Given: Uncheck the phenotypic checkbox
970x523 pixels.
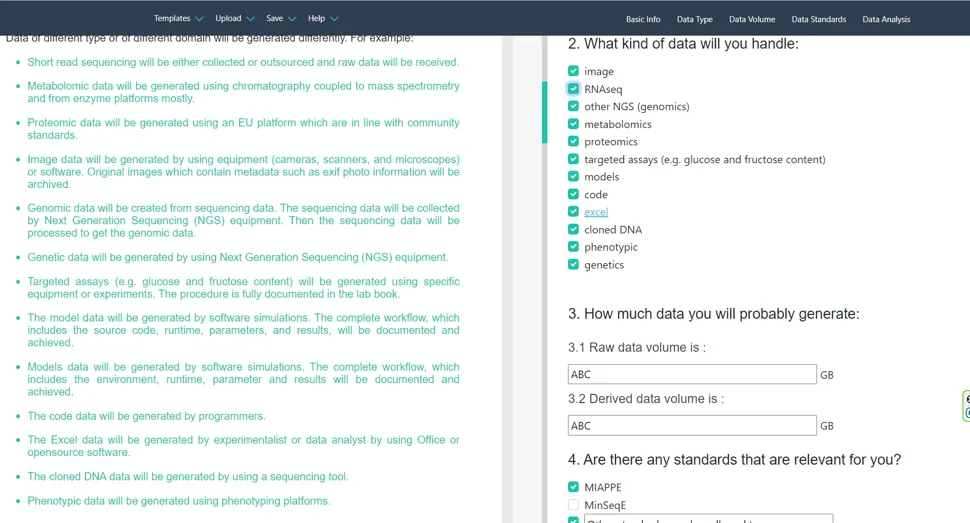Looking at the screenshot, I should [573, 246].
